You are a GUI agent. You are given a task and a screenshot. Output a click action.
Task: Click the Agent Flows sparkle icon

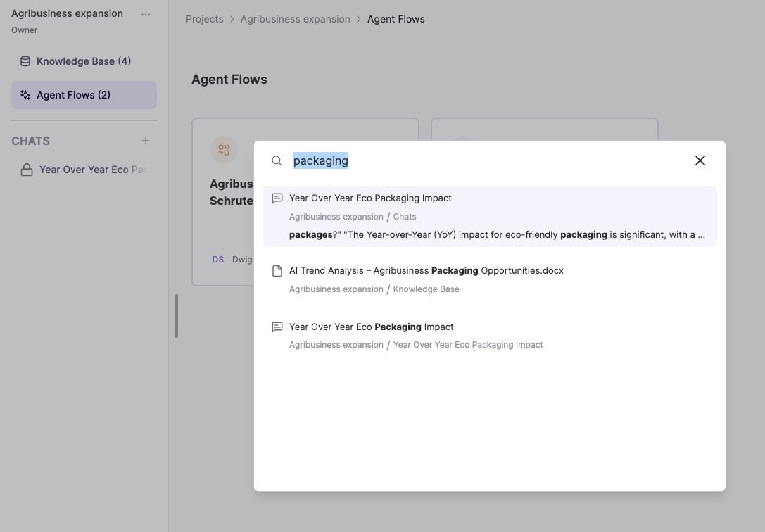pyautogui.click(x=25, y=94)
